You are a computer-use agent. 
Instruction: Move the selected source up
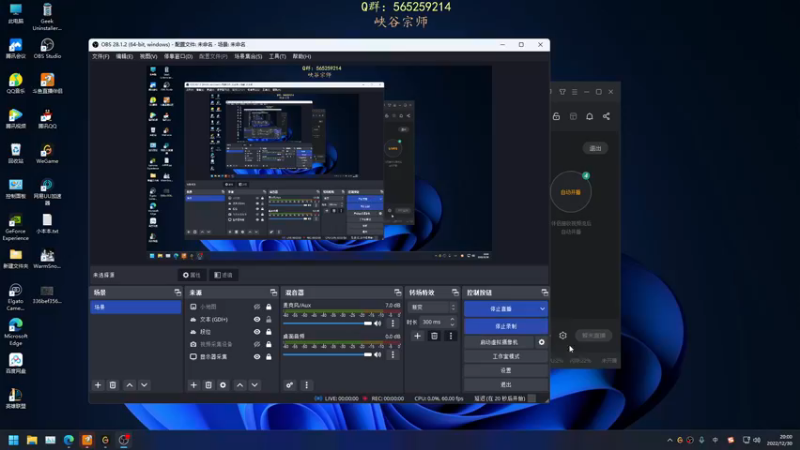pos(240,385)
